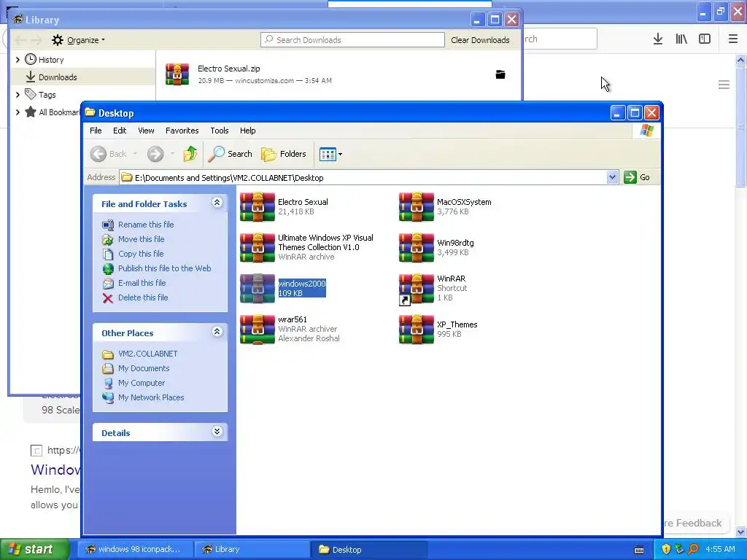Select Electro Sexual.zip download entry

[x=338, y=75]
